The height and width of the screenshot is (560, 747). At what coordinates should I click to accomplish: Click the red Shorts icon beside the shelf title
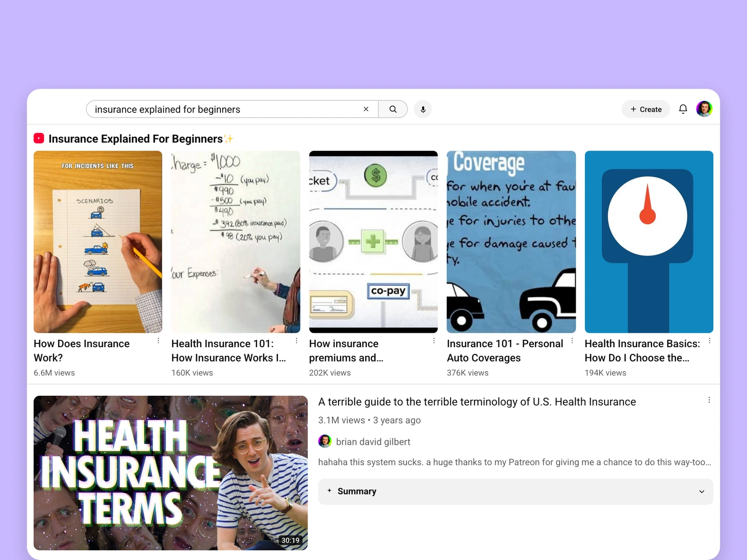point(39,139)
